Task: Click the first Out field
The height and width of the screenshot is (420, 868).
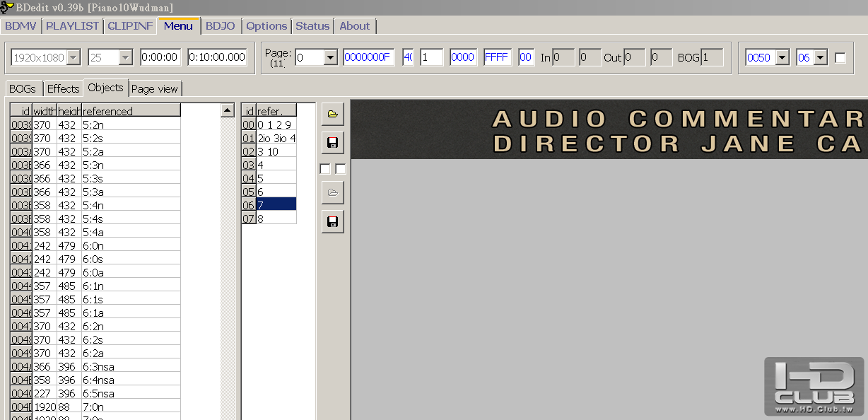Action: (x=634, y=58)
